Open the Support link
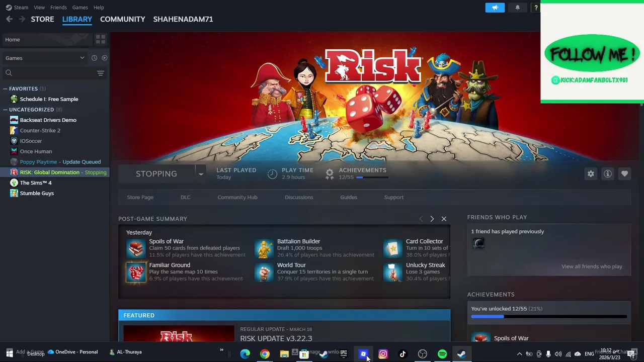644x362 pixels. (394, 197)
